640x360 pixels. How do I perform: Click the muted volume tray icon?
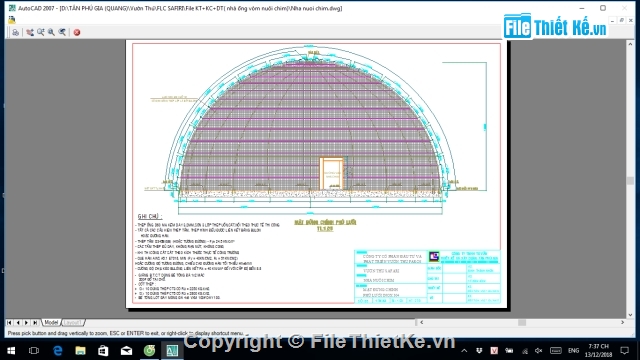point(539,351)
